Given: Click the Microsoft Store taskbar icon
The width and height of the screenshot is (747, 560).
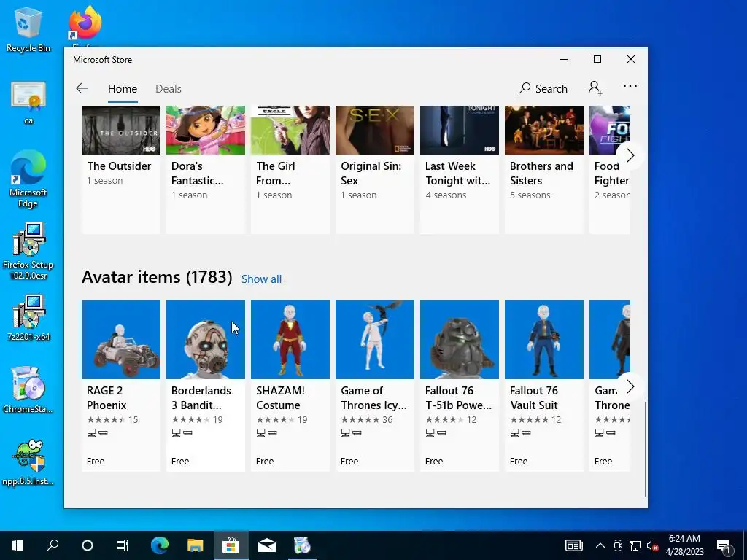Looking at the screenshot, I should tap(231, 545).
